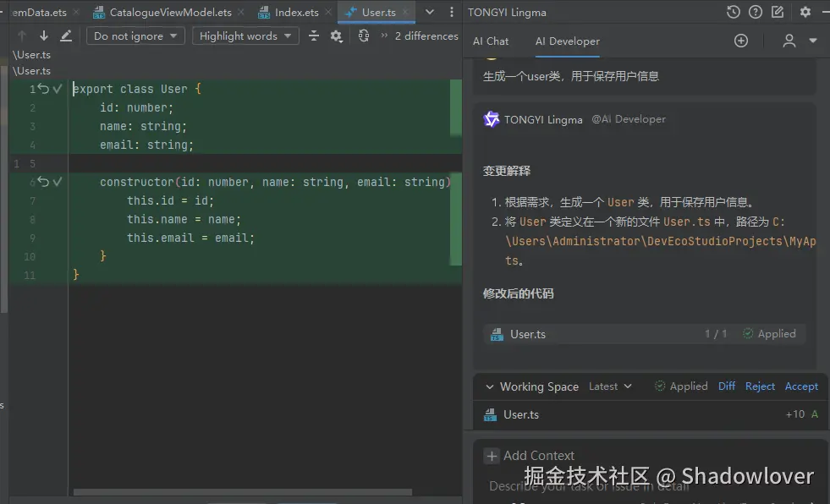
Task: Open User.ts in modified code card
Action: tap(528, 334)
